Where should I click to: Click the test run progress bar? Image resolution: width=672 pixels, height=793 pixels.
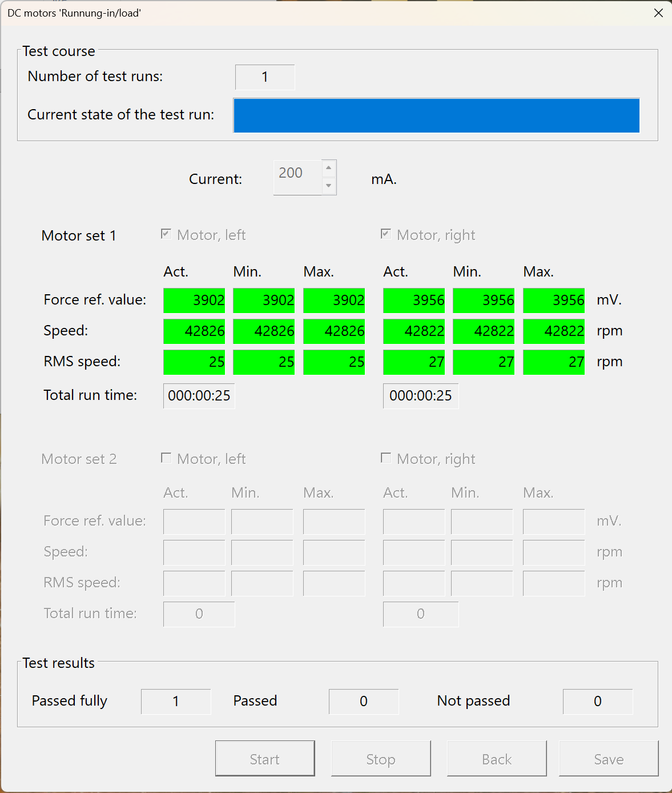point(436,115)
